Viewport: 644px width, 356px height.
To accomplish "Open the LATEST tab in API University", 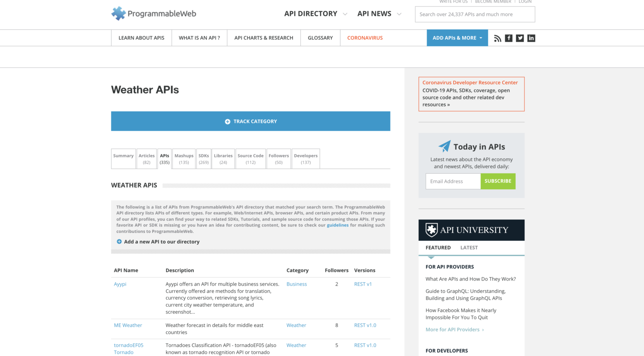I will (x=469, y=248).
